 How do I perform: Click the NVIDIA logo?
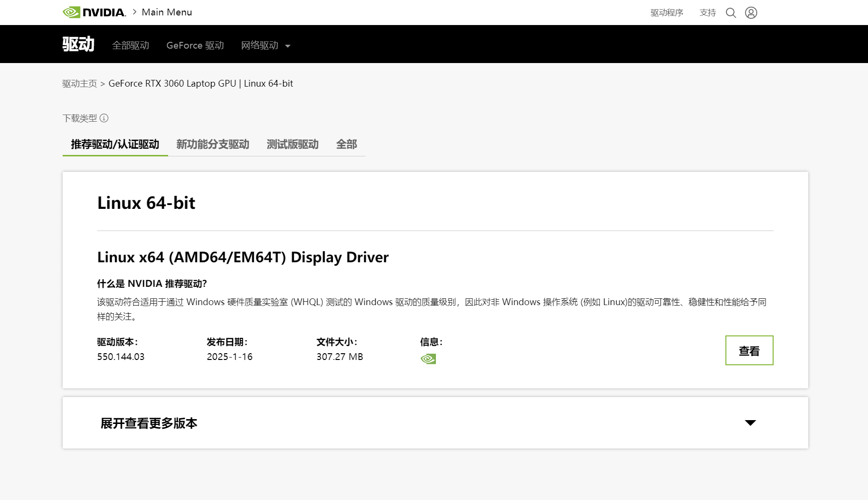point(94,13)
